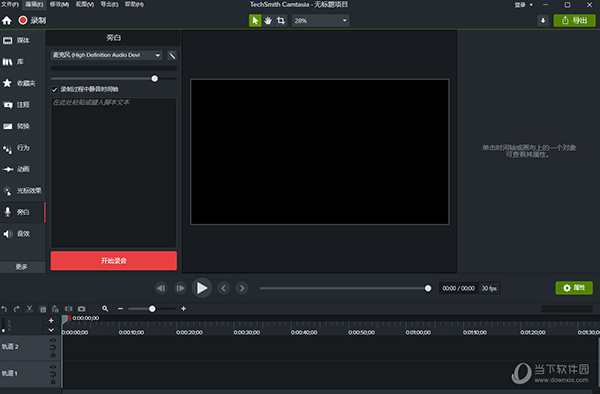Open the 视图 menu
The height and width of the screenshot is (394, 600).
(85, 4)
